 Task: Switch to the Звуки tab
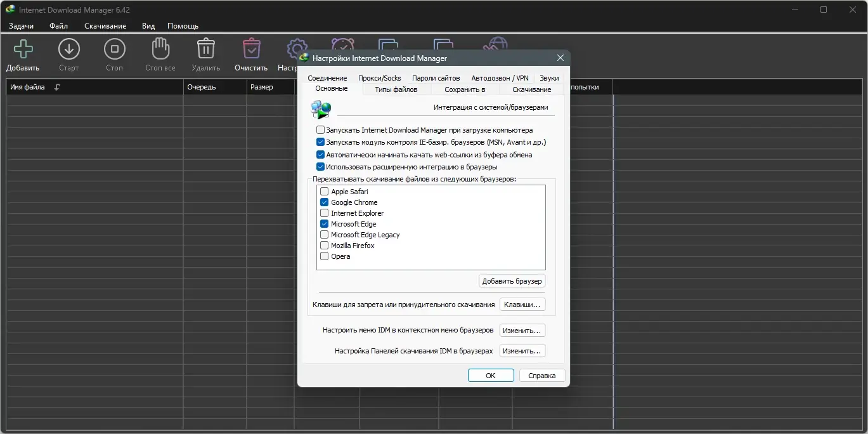coord(549,78)
